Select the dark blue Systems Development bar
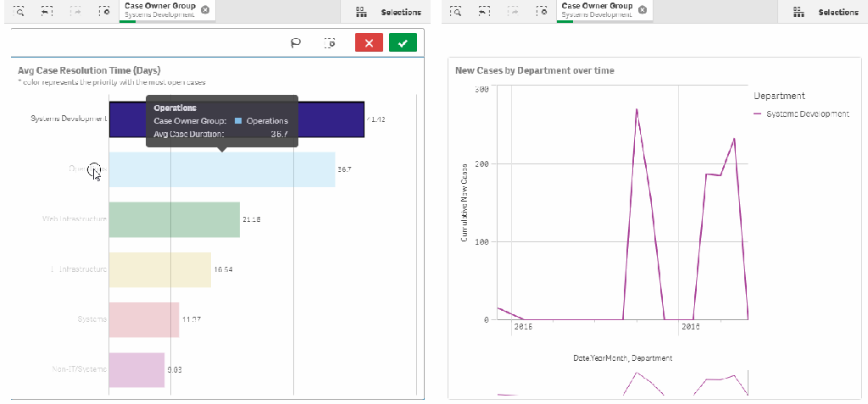 tap(237, 119)
